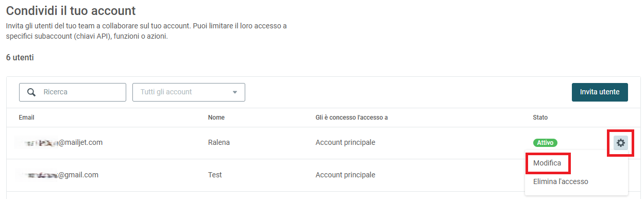Open the gear settings icon for Ralena

coord(621,143)
